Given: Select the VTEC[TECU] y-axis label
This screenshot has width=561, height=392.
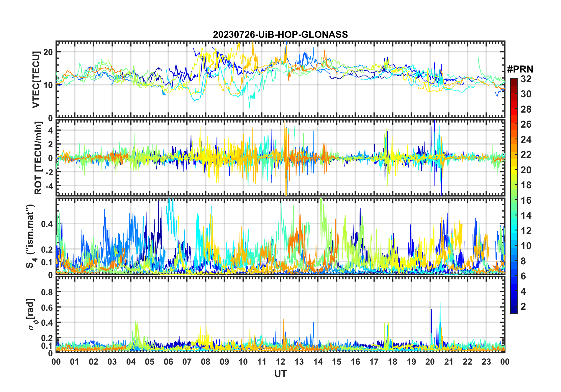Looking at the screenshot, I should click(36, 80).
